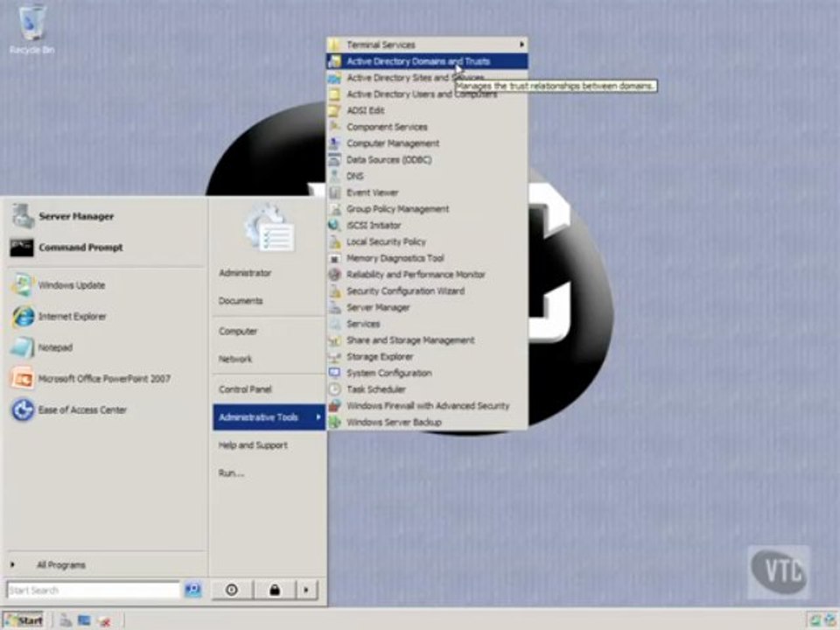This screenshot has width=840, height=630.
Task: Click the second Quick Launch desktop icon
Action: point(84,621)
